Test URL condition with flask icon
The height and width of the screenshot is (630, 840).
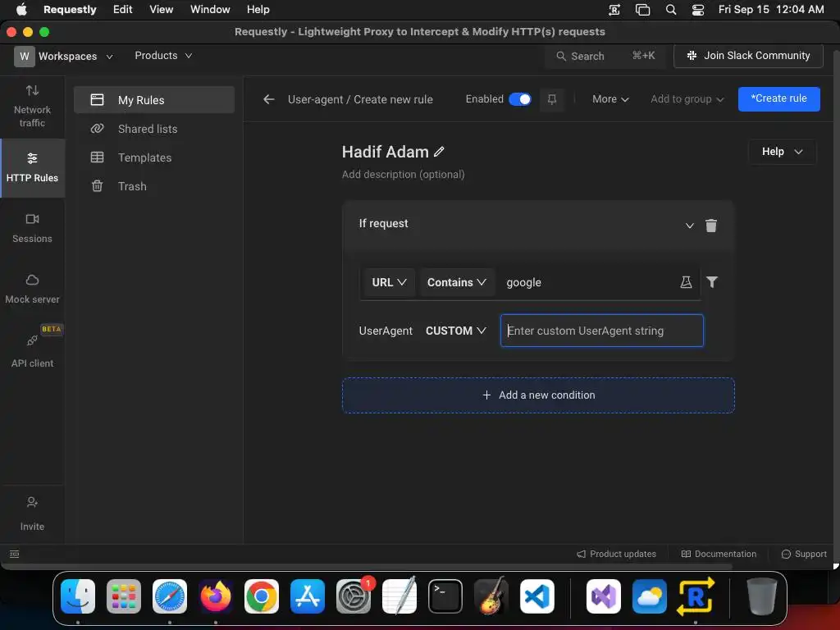coord(686,282)
